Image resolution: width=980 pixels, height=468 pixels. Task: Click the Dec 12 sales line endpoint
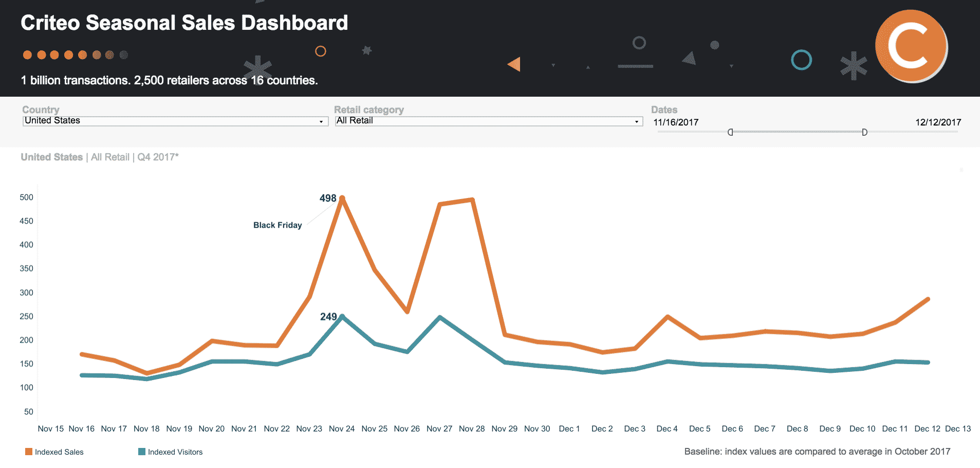928,299
